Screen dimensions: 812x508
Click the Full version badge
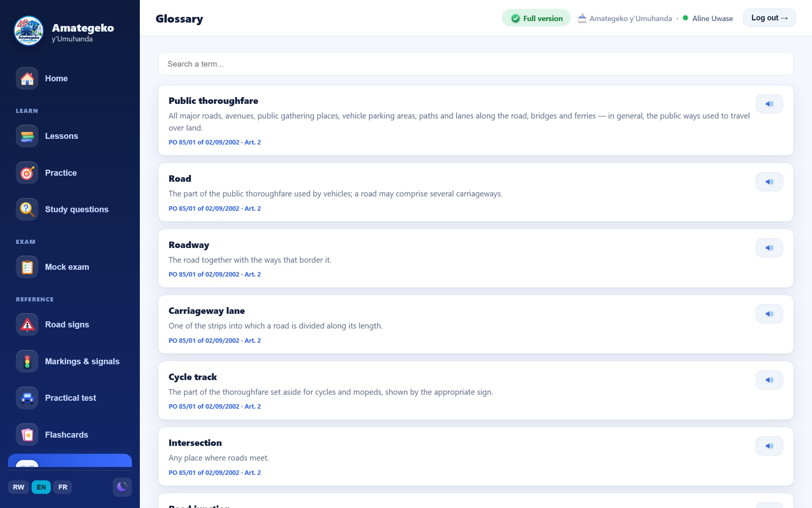536,18
